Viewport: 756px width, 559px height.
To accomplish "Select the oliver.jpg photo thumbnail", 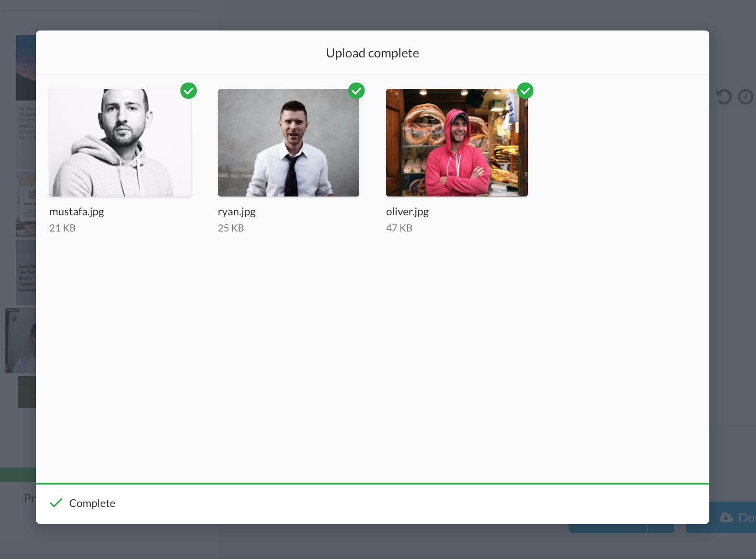I will [x=457, y=143].
